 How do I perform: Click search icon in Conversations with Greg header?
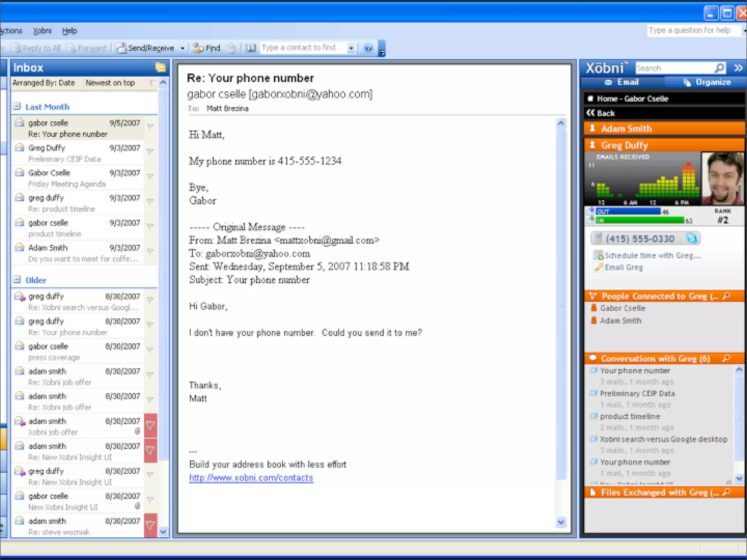726,358
